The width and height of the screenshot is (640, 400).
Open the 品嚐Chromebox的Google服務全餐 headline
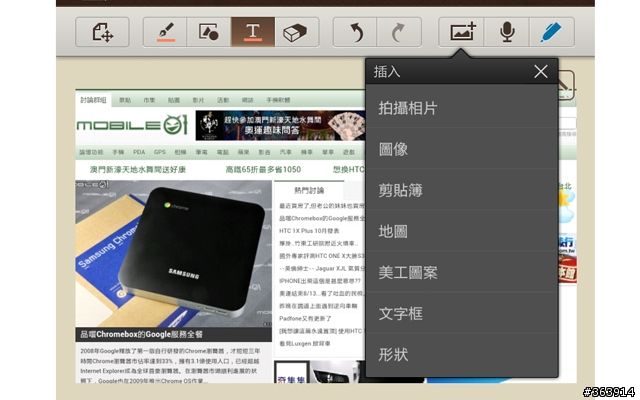tap(141, 334)
